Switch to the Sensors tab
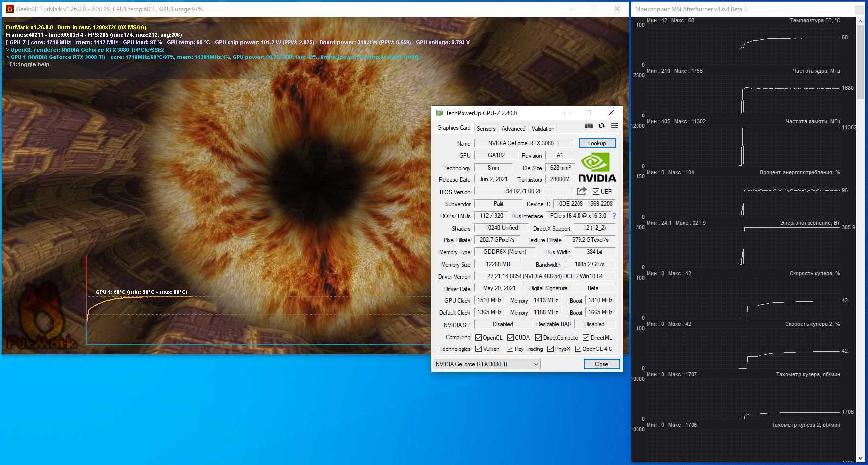Viewport: 868px width, 465px height. tap(486, 129)
